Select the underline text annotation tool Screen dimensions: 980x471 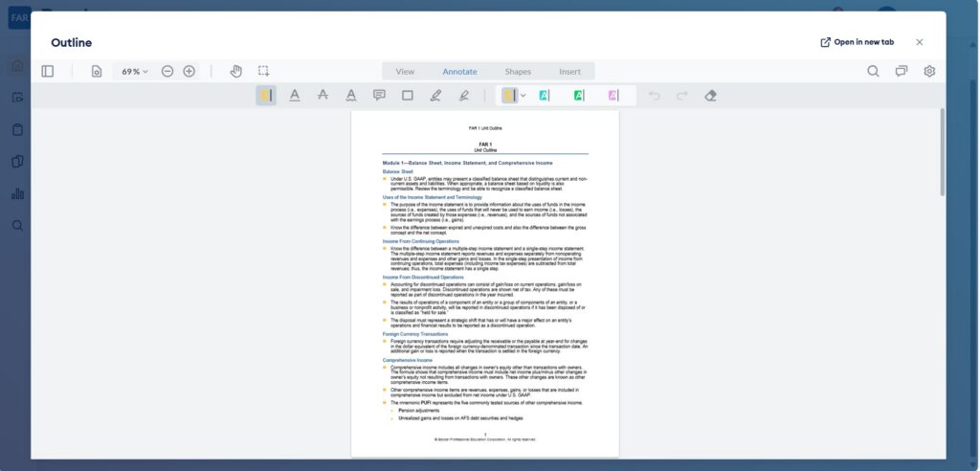click(x=295, y=96)
